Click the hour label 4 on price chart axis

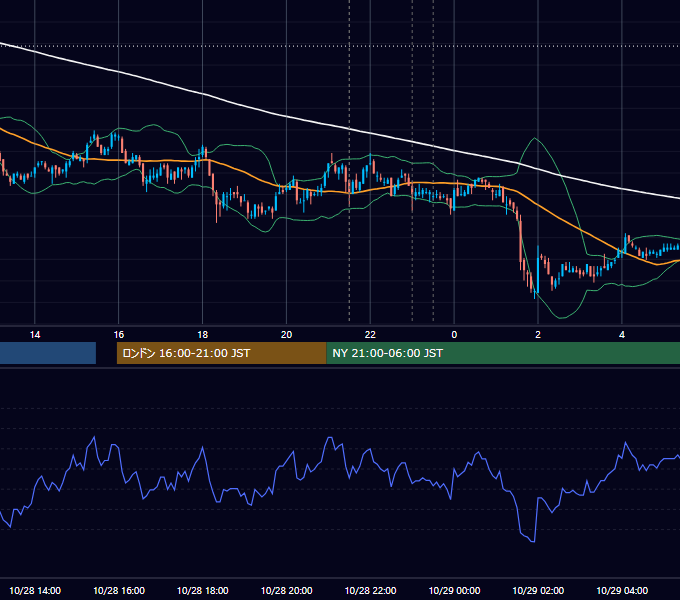coord(622,335)
